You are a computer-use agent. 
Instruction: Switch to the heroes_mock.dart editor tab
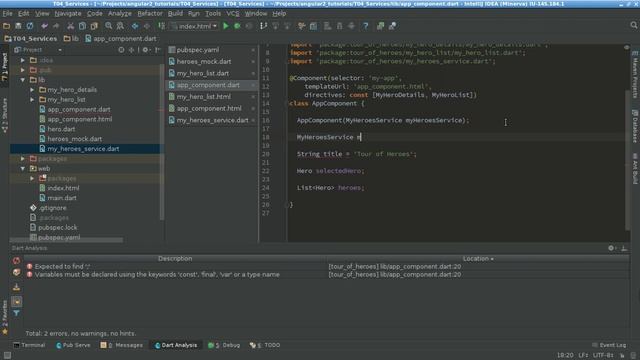point(212,62)
